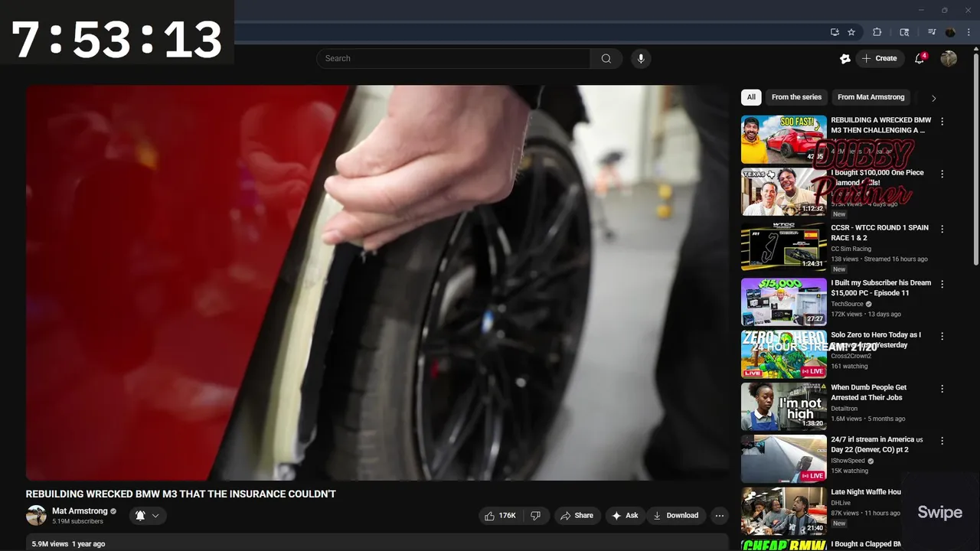The width and height of the screenshot is (980, 551).
Task: Open IShowSpeed live stream thumbnail
Action: [x=784, y=458]
